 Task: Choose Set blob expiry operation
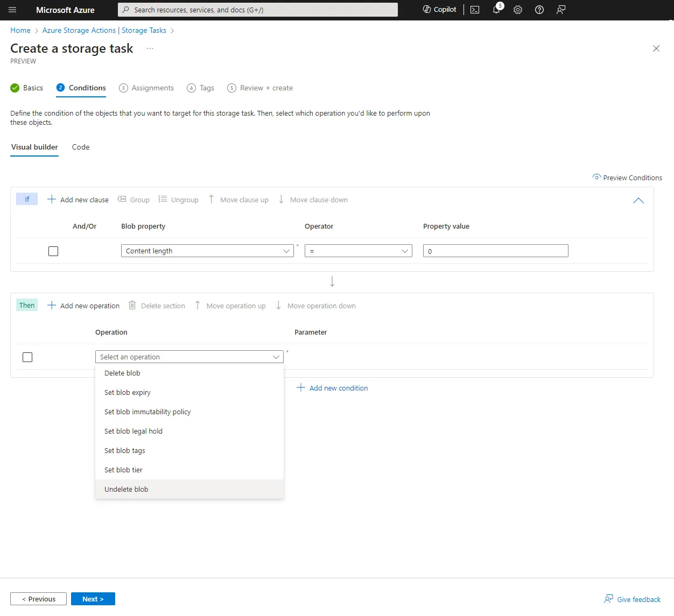tap(189, 392)
